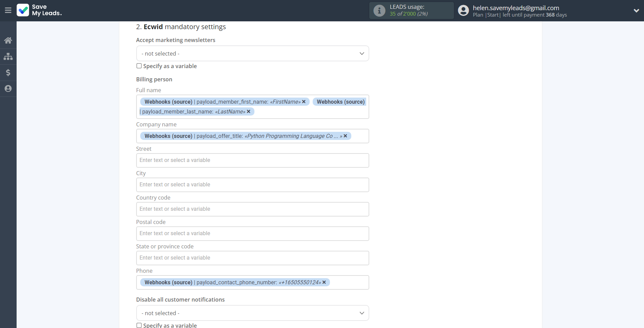Click into the City input field
644x328 pixels.
252,185
